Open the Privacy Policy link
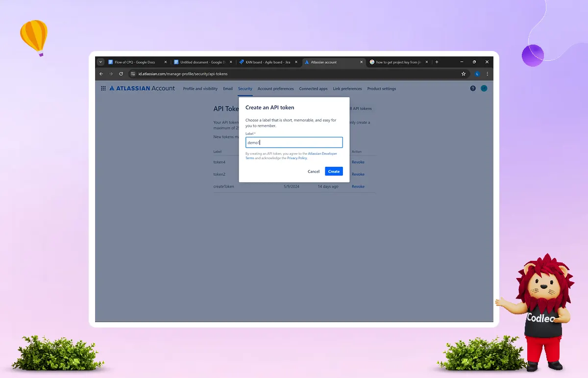The image size is (588, 378). pyautogui.click(x=297, y=158)
